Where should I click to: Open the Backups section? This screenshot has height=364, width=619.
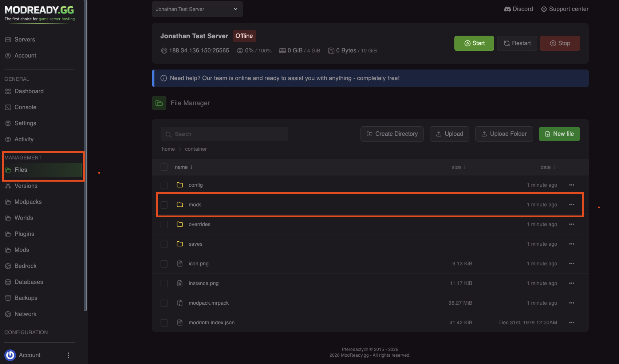click(x=26, y=298)
